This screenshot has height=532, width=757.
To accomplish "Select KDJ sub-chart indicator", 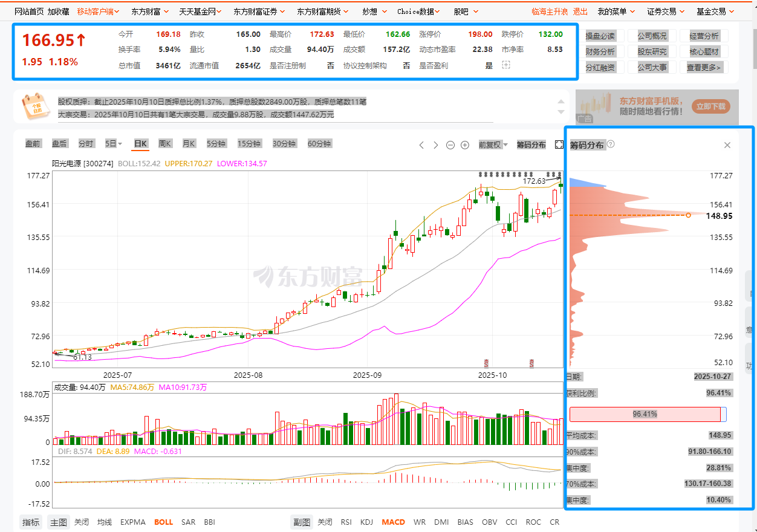I will click(366, 522).
